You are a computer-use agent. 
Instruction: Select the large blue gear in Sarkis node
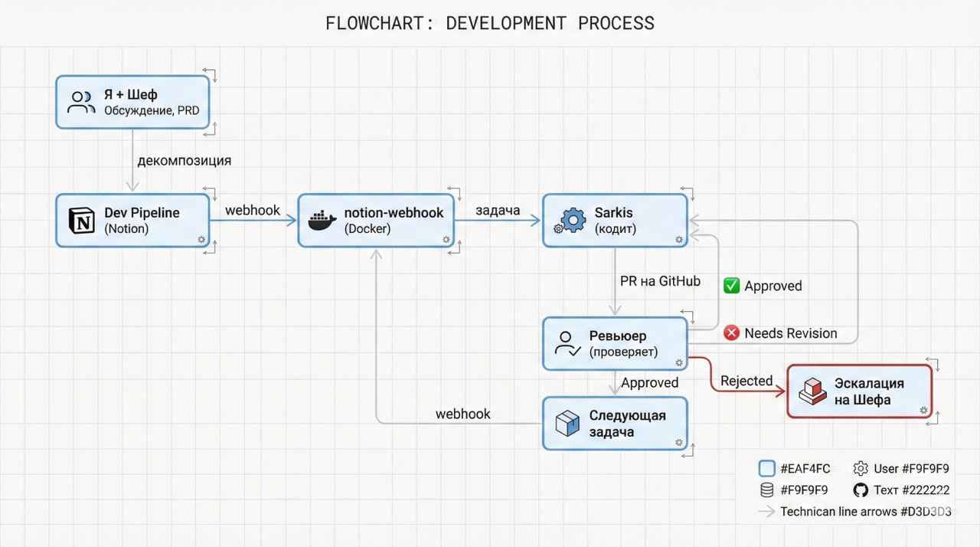(573, 220)
